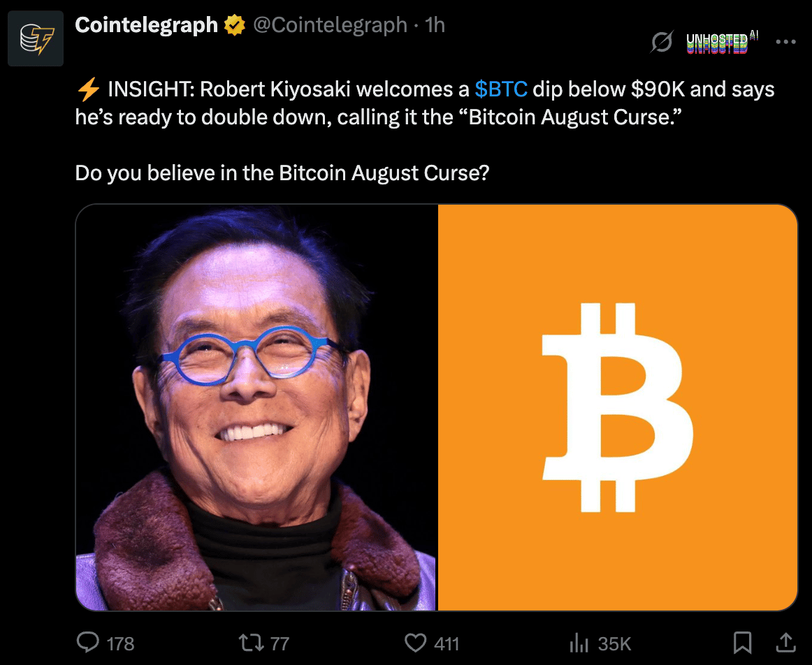Click the Cointelegraph profile avatar

(x=36, y=38)
